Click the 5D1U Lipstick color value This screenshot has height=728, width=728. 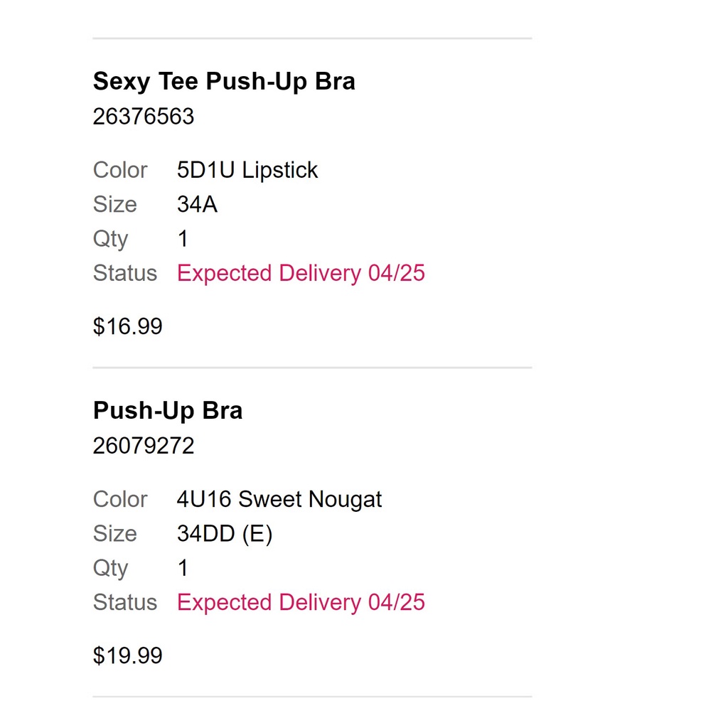tap(247, 170)
